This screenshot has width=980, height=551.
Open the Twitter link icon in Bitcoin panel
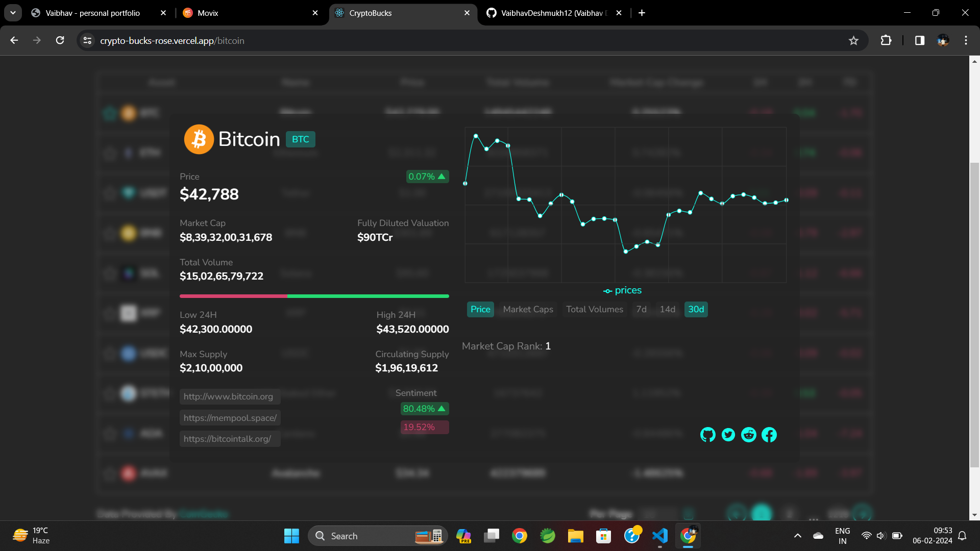click(728, 435)
